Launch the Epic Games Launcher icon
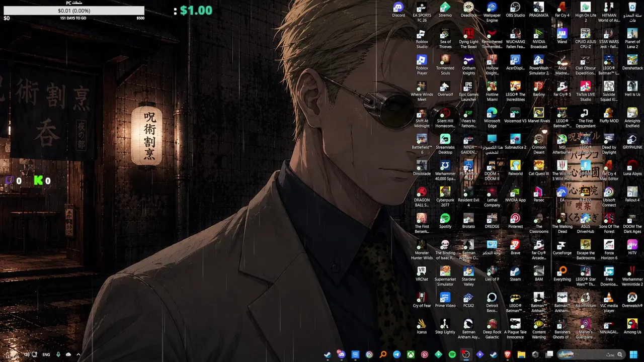The image size is (644, 362). [468, 92]
